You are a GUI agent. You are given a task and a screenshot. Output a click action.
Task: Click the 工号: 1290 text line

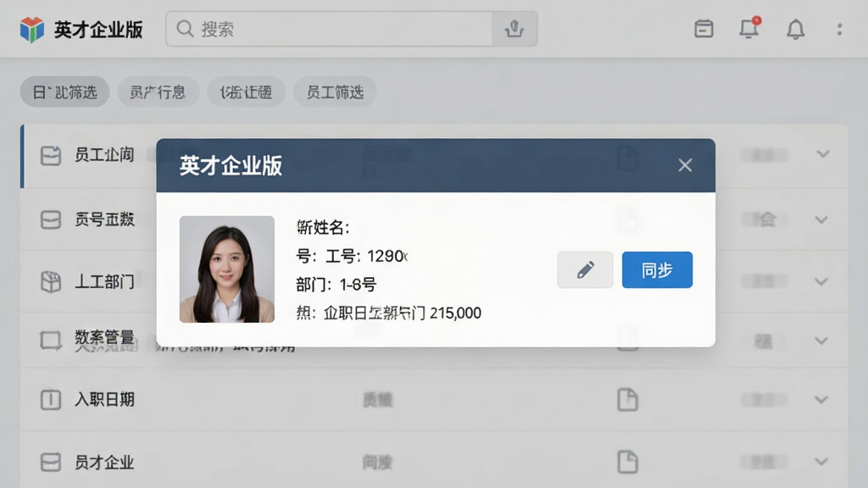click(x=352, y=256)
